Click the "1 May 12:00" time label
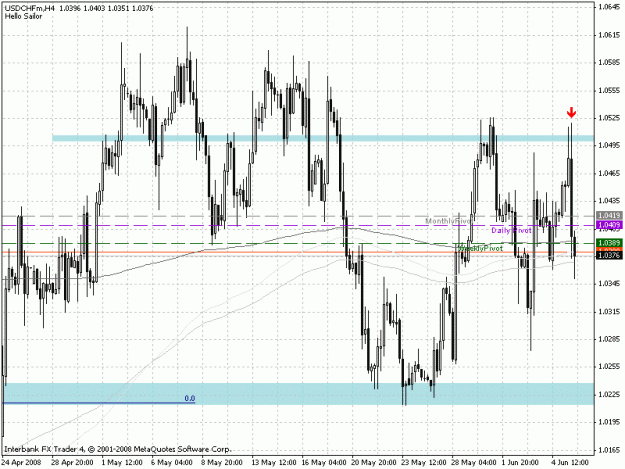The width and height of the screenshot is (625, 469). tap(122, 462)
